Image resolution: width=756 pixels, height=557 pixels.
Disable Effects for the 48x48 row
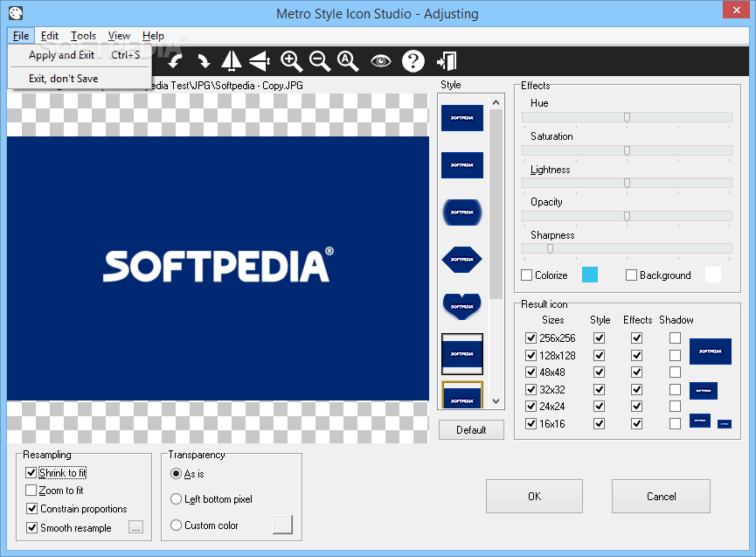[x=637, y=372]
